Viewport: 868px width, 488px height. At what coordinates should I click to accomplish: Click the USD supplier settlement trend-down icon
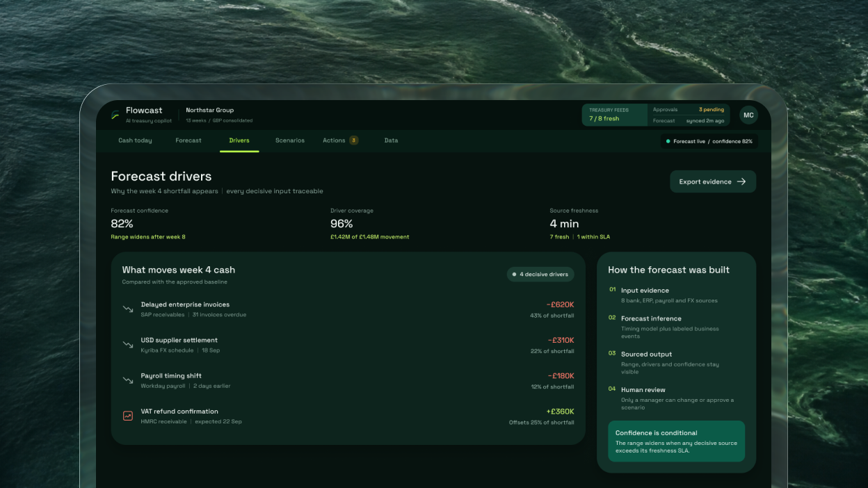pos(128,344)
